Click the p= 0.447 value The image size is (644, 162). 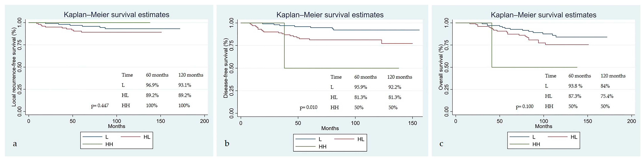100,106
